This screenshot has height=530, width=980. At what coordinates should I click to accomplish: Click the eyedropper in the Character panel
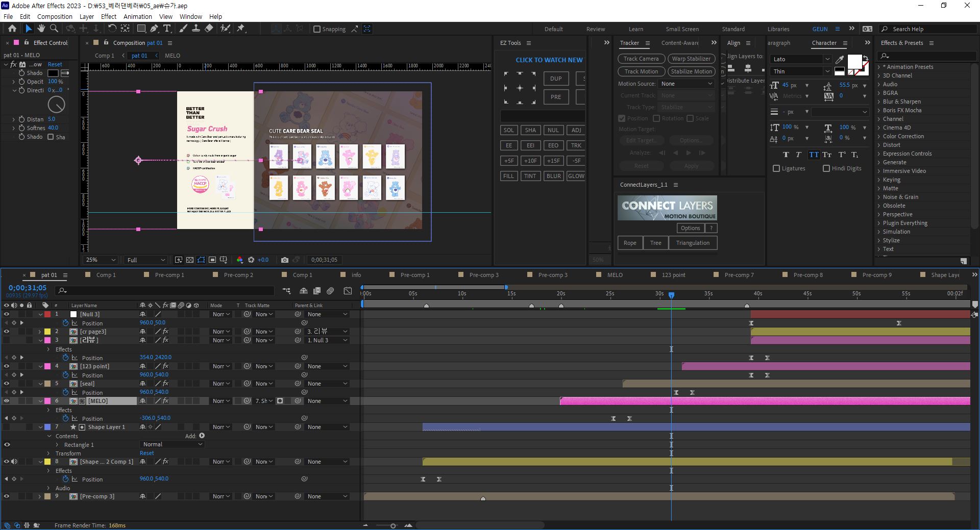click(x=840, y=60)
